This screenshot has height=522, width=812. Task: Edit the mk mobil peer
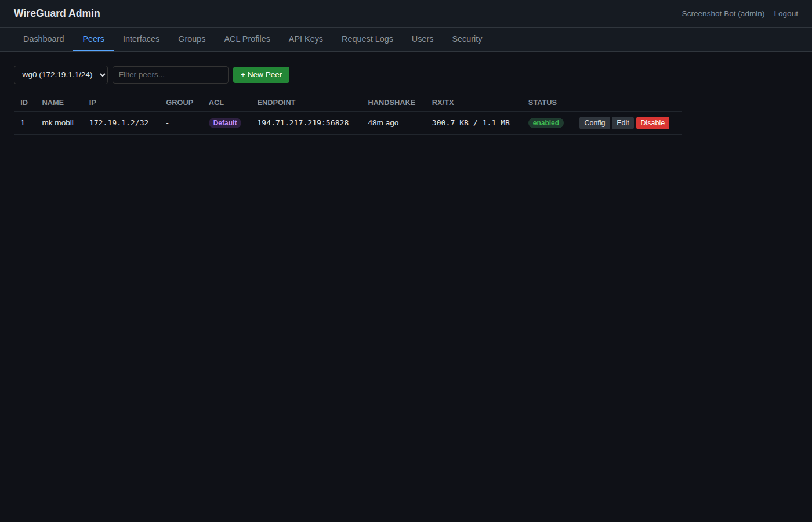click(622, 122)
